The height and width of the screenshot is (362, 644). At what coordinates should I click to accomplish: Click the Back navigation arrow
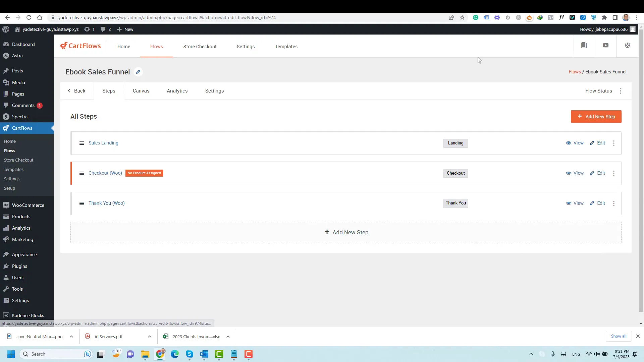[69, 90]
